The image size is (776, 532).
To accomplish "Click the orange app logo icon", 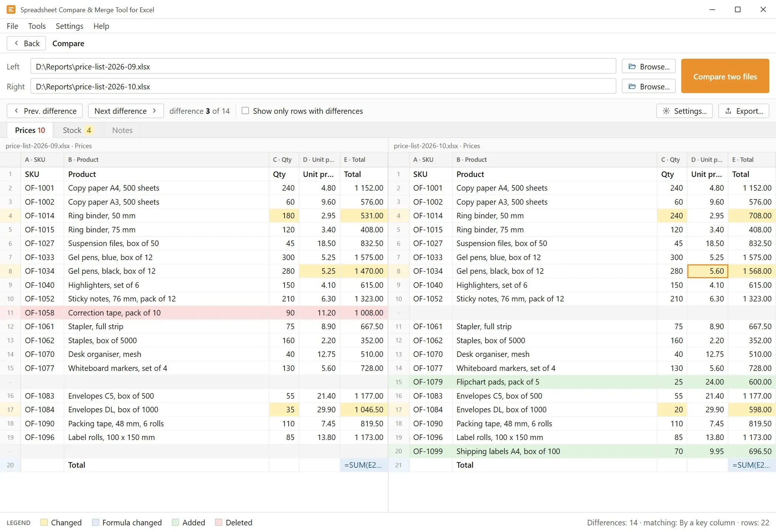I will (x=11, y=10).
